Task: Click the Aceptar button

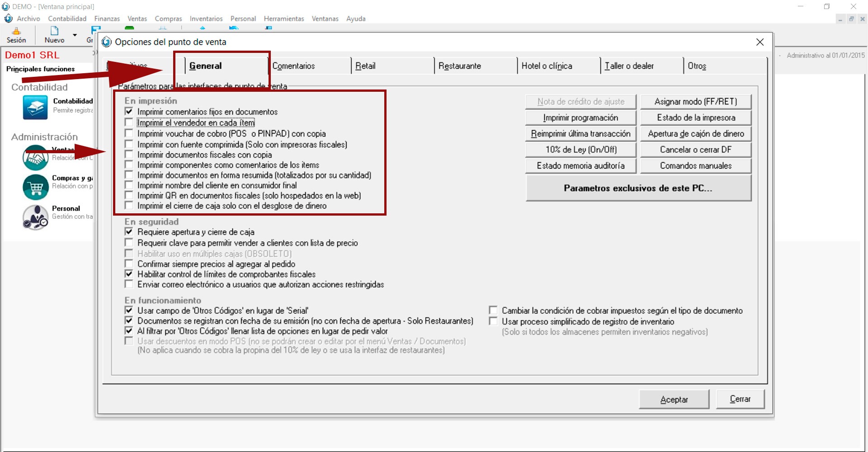Action: [x=674, y=400]
